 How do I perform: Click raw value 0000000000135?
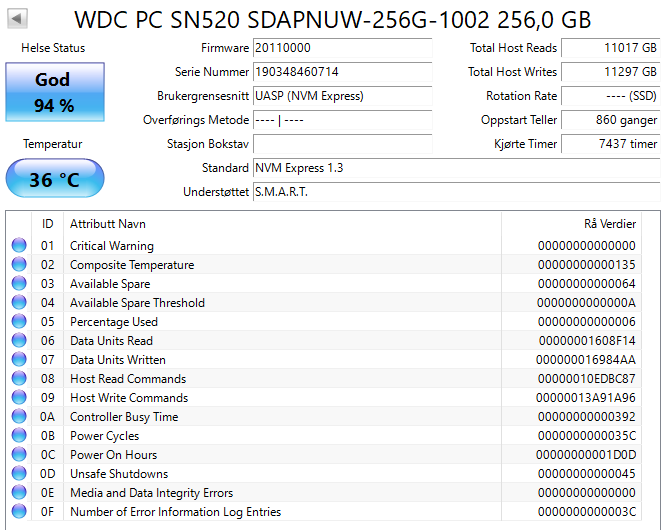(587, 265)
